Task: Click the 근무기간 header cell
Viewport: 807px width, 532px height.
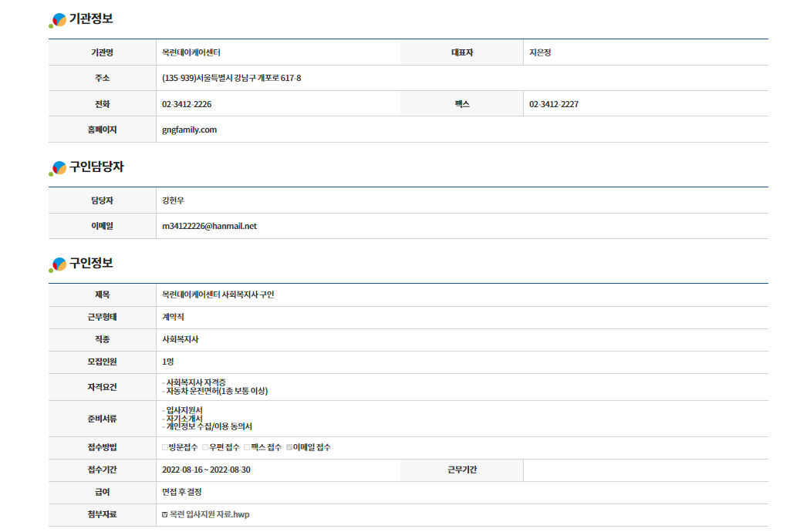Action: click(x=462, y=470)
